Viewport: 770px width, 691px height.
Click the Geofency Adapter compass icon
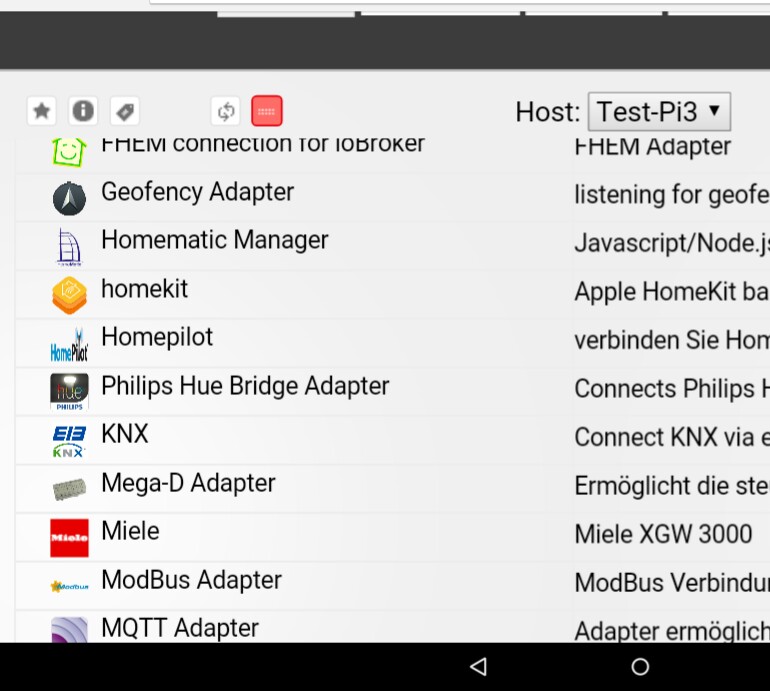click(x=69, y=198)
